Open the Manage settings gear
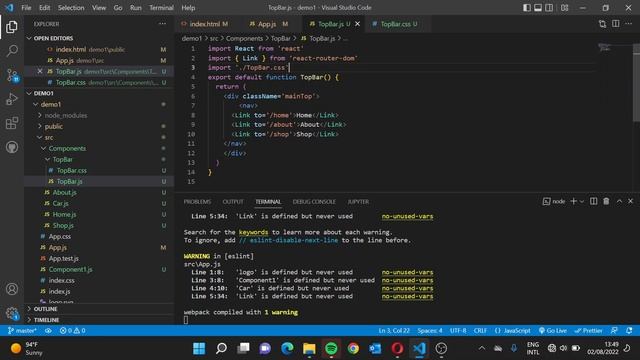The height and width of the screenshot is (360, 640). [12, 313]
